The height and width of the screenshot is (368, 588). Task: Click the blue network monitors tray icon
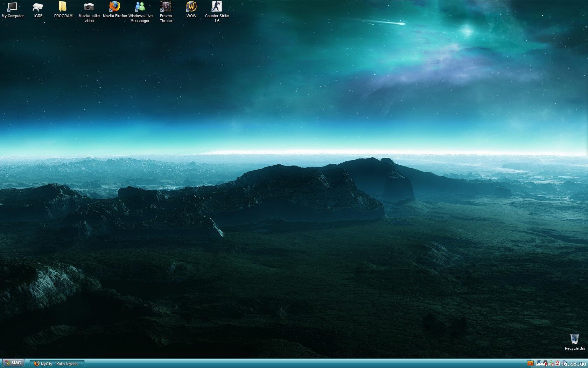tap(539, 363)
